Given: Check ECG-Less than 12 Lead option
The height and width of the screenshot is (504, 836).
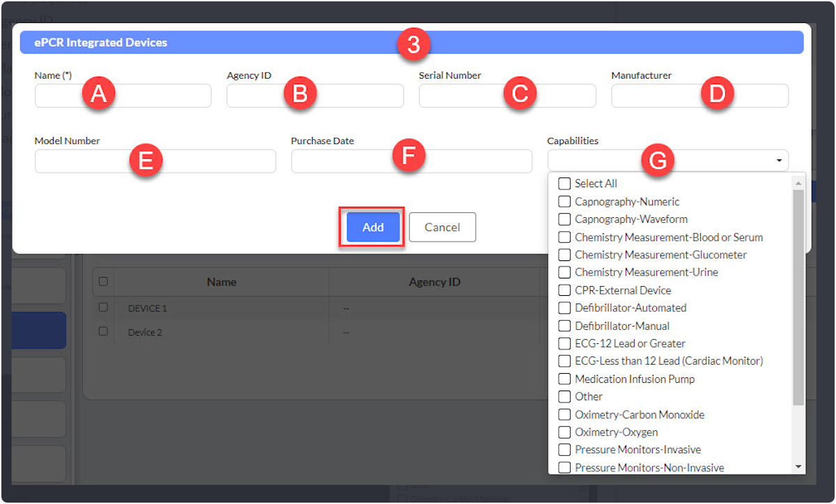Looking at the screenshot, I should (x=564, y=361).
